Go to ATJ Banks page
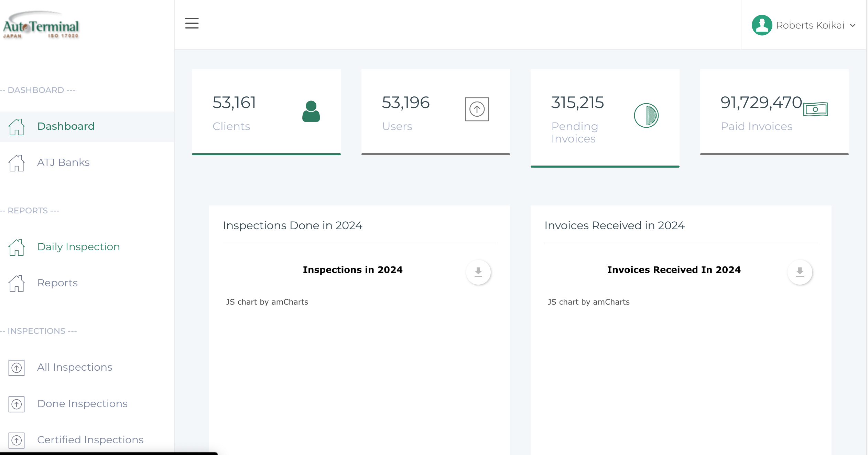Screen dimensions: 868x455 pos(63,162)
